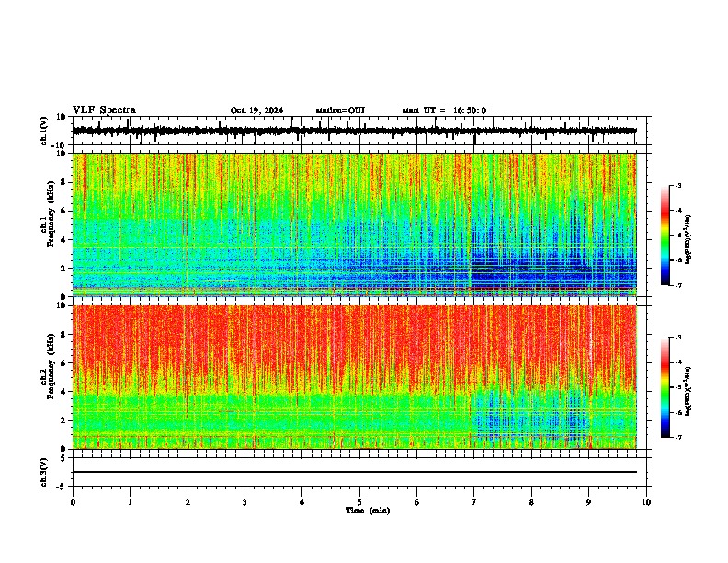Click the "-3" label of the ch.2 color bar
The height and width of the screenshot is (563, 728).
(x=677, y=338)
